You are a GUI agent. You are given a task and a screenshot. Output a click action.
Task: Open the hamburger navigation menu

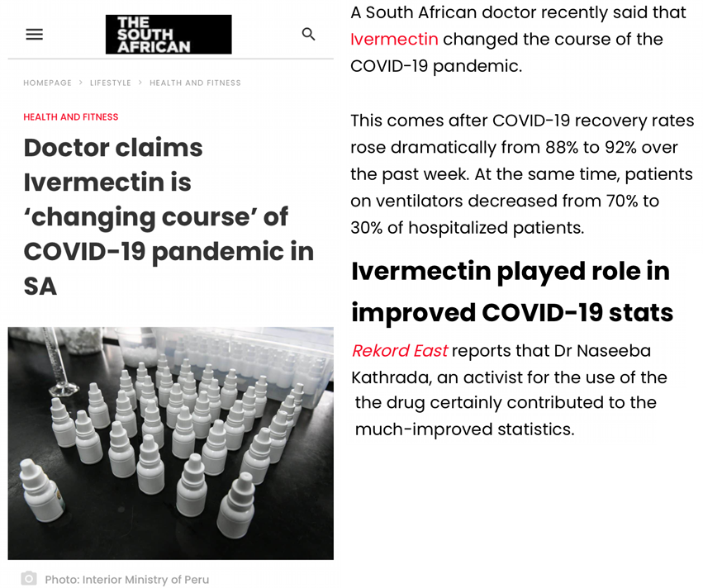[x=34, y=34]
